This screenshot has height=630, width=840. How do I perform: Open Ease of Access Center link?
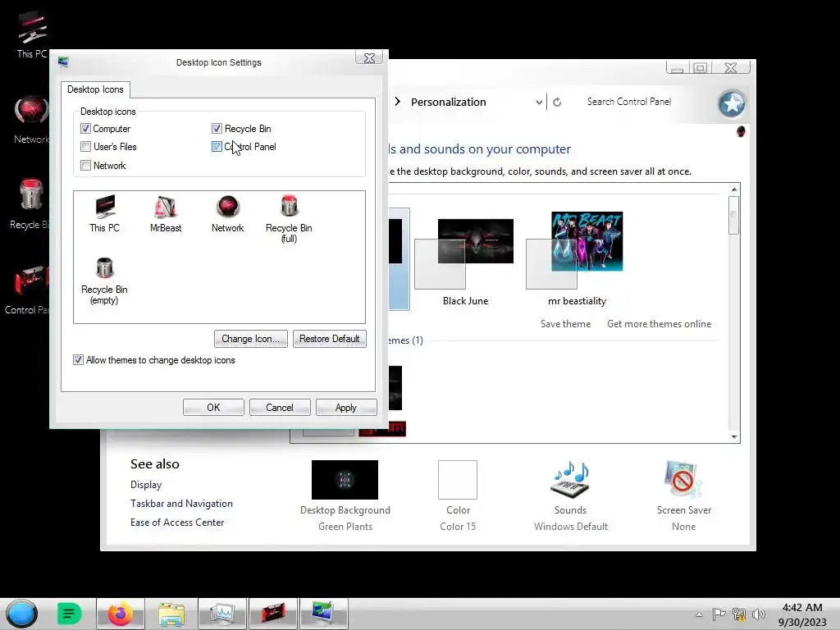pos(177,522)
